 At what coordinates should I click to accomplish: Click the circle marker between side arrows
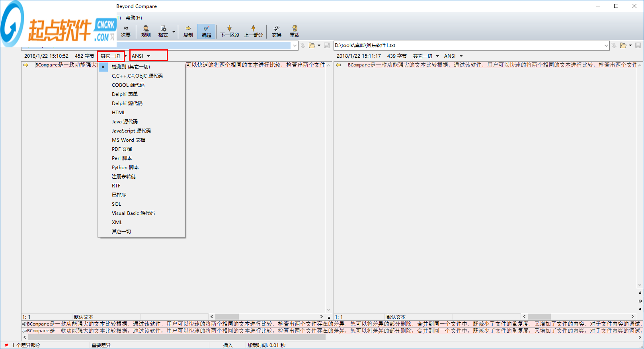pos(640,301)
